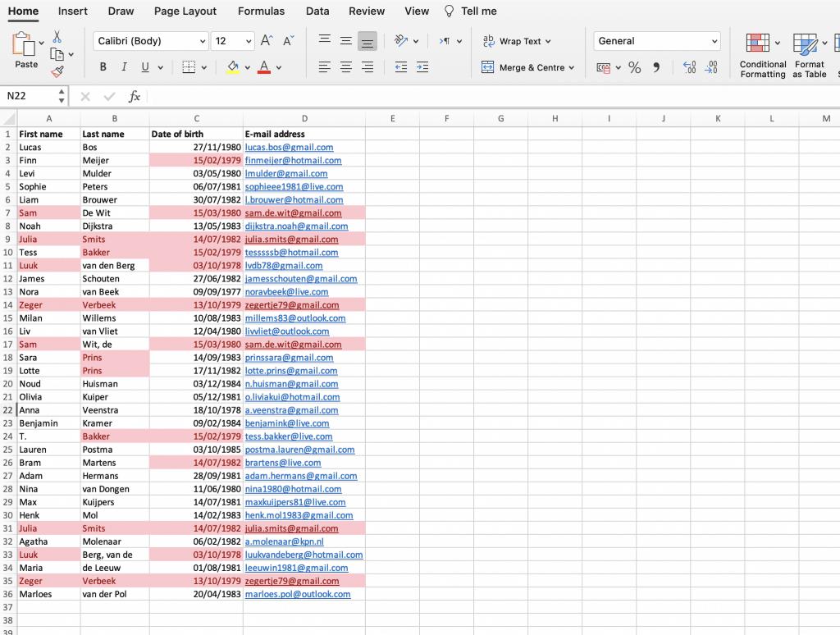Open the lucas.bos@gmail.com email link
Screen dimensions: 840x635
[289, 148]
